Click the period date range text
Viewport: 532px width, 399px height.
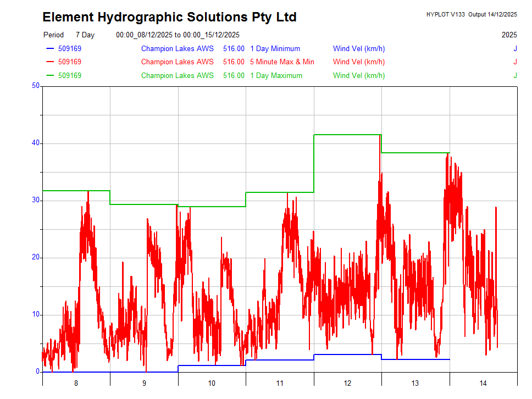coord(178,35)
